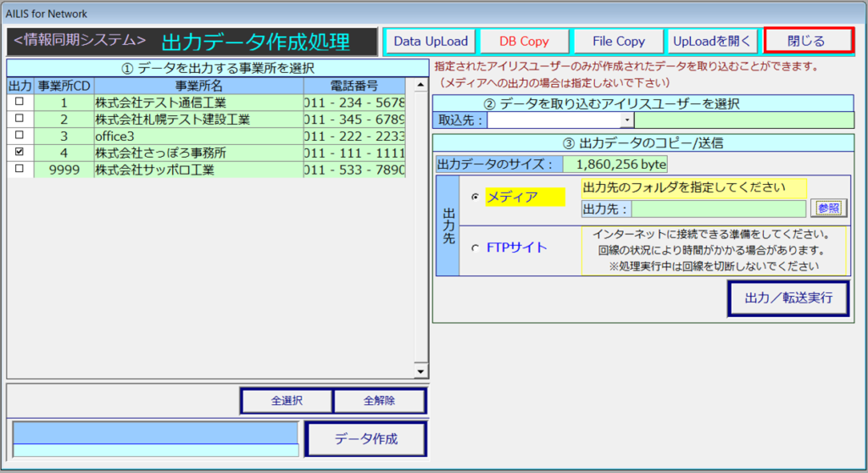
Task: Click the 全解除 button
Action: point(379,401)
